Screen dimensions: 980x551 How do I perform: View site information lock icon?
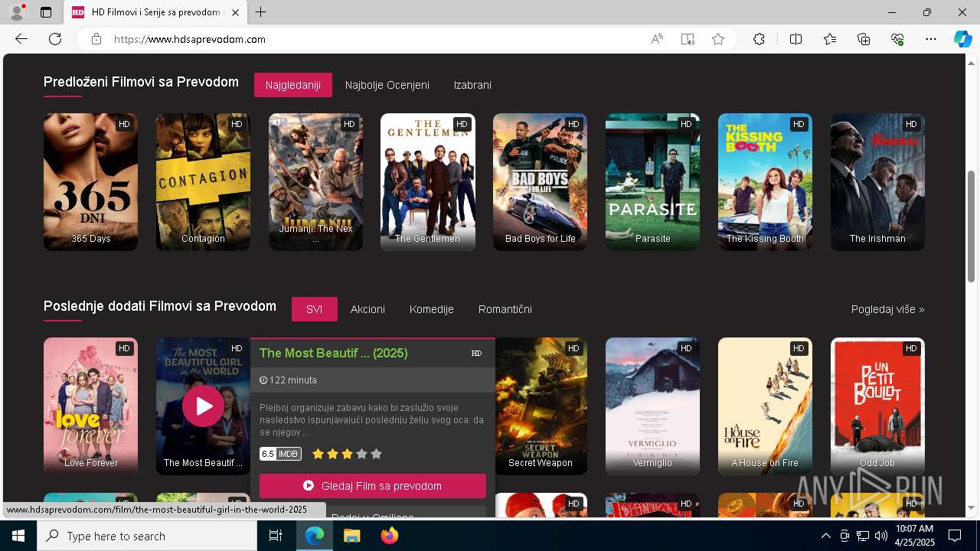[96, 39]
